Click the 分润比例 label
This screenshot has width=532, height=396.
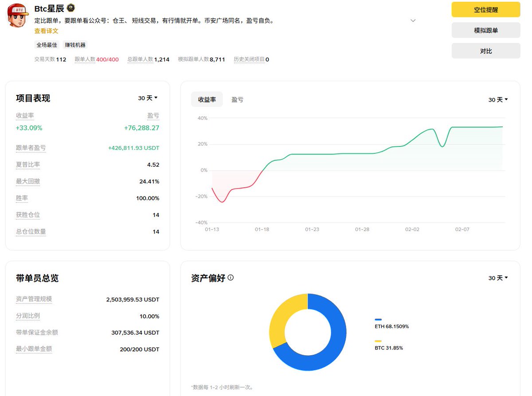28,316
